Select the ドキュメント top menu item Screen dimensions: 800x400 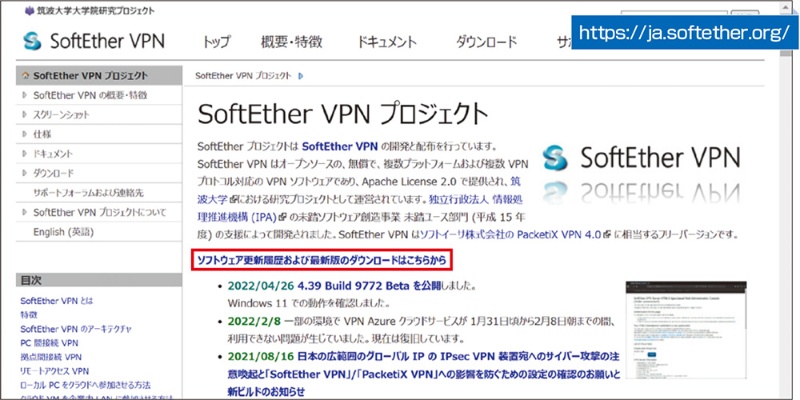(385, 43)
